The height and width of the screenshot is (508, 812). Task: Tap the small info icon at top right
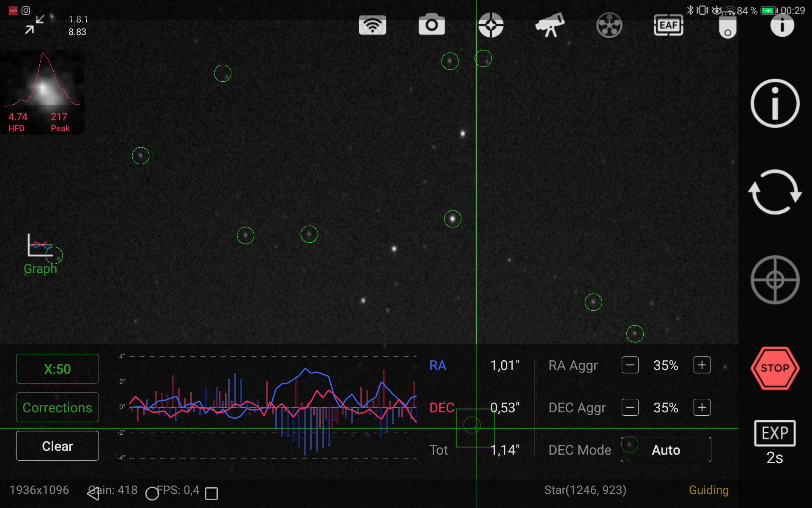coord(782,25)
